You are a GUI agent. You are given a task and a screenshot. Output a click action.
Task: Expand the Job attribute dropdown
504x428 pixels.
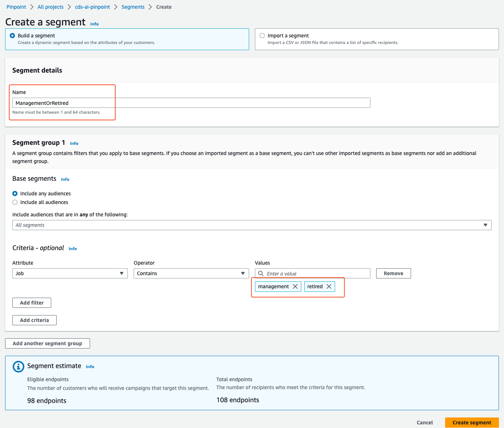(121, 273)
